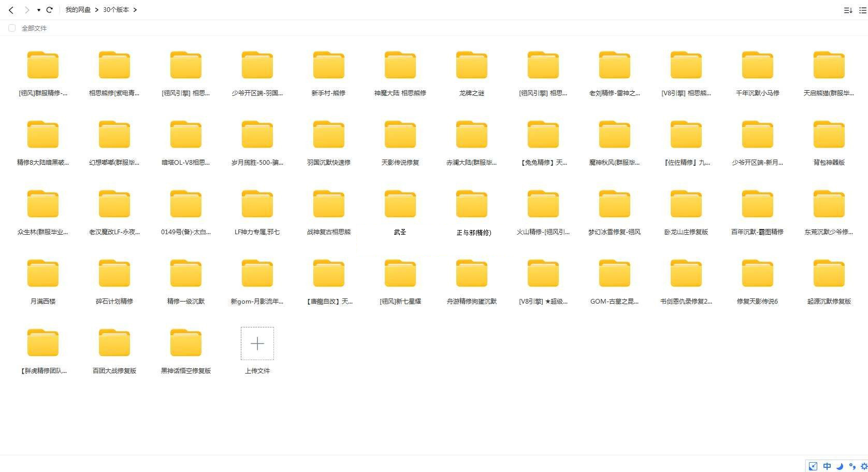Click the IME logo icon
This screenshot has width=868, height=472.
pyautogui.click(x=813, y=466)
